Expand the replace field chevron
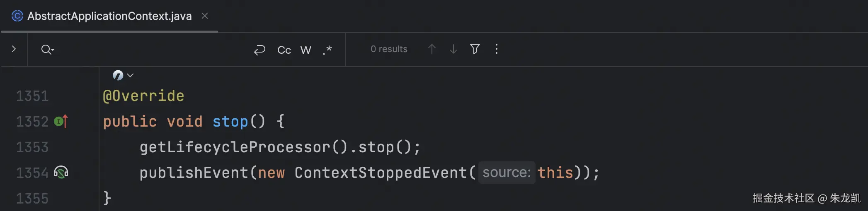 click(14, 49)
